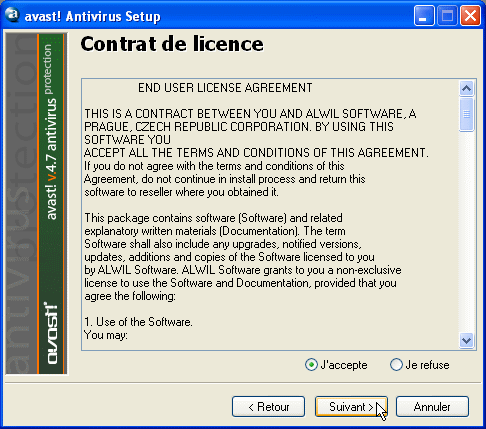
Task: Click the 'You may:' line
Action: pyautogui.click(x=106, y=335)
